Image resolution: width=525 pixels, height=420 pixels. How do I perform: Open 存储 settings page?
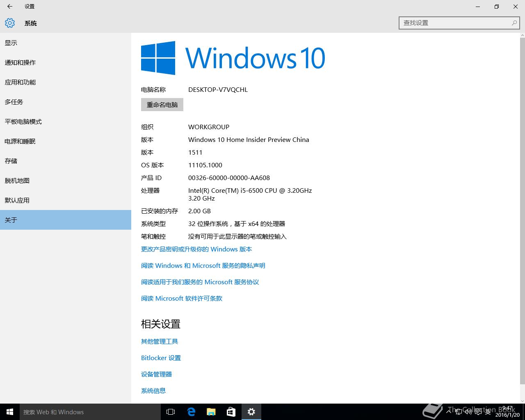pos(66,161)
